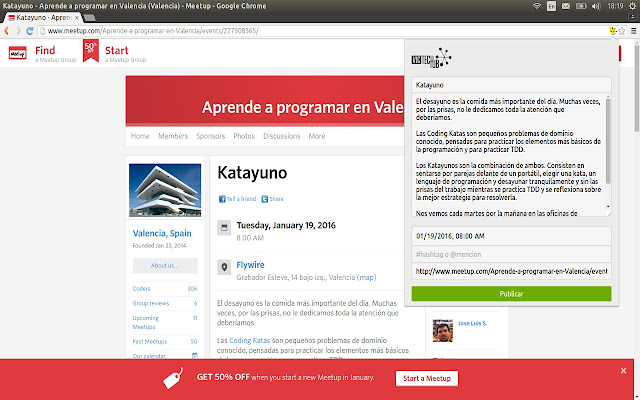The width and height of the screenshot is (640, 400).
Task: Dismiss the 50% off banner
Action: click(623, 371)
